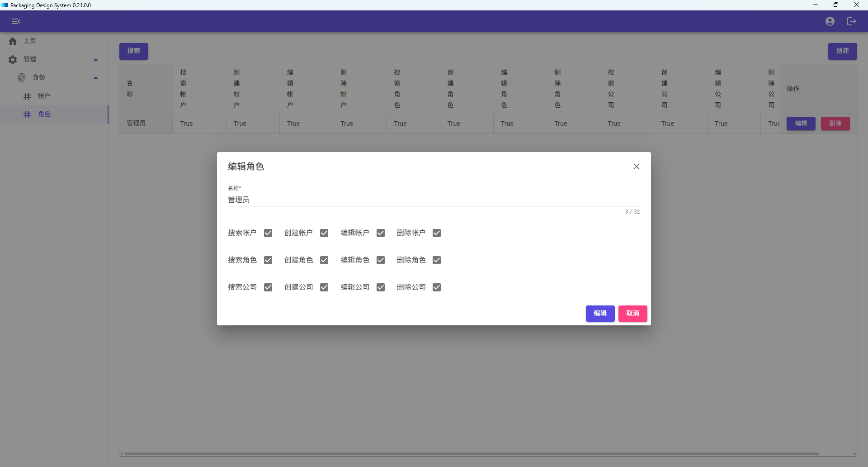Toggle the 创建公司 checkbox
Image resolution: width=868 pixels, height=467 pixels.
click(324, 287)
